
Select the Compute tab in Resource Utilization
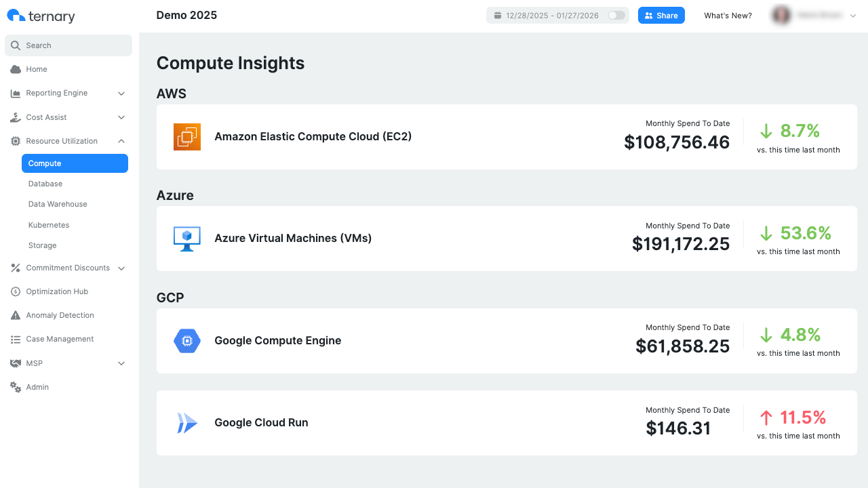(x=45, y=163)
